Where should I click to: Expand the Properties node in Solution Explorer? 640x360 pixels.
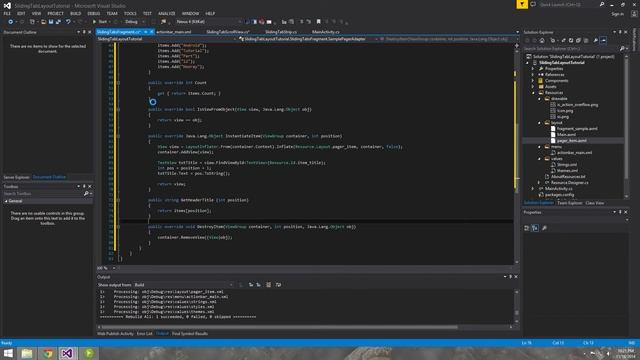533,69
